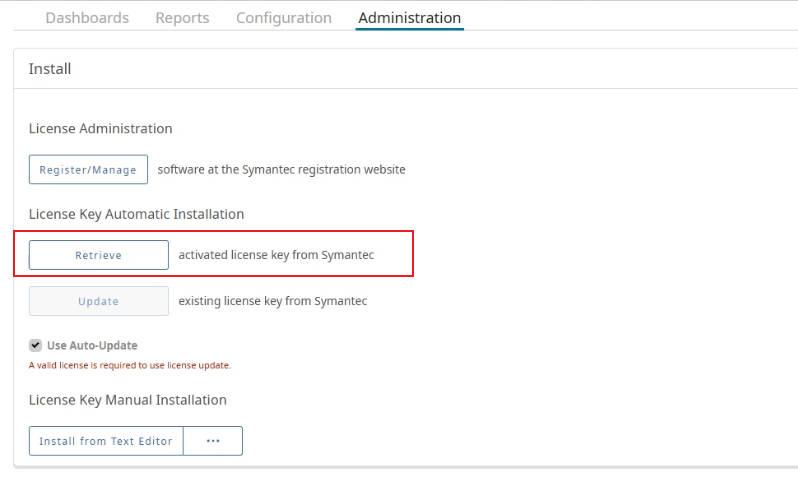The image size is (798, 481).
Task: Click the Register/Manage button
Action: click(89, 169)
